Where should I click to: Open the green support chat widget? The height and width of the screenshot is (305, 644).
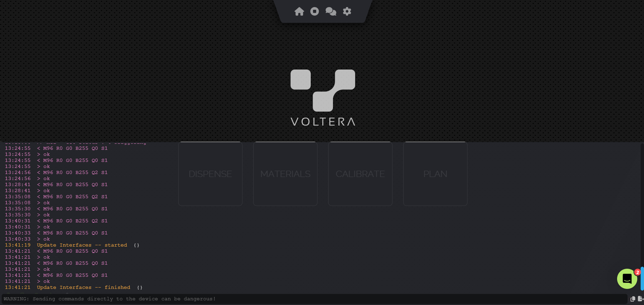coord(627,278)
